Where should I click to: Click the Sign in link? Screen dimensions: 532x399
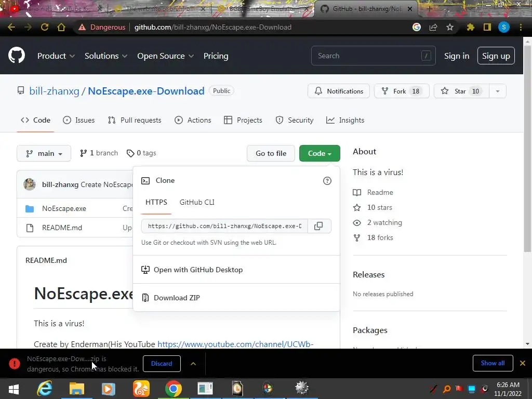(x=457, y=56)
